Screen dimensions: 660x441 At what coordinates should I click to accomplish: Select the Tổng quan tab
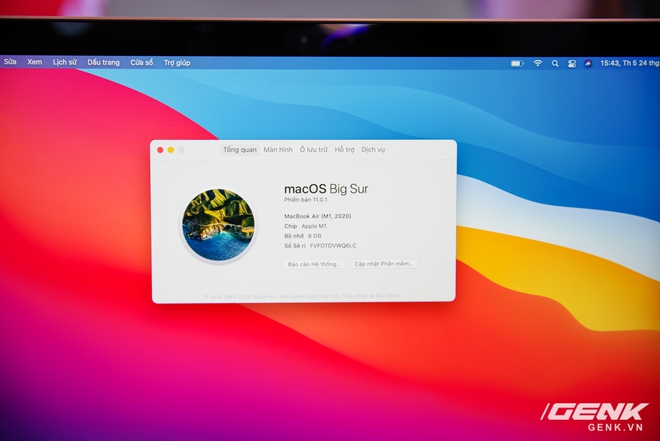240,150
